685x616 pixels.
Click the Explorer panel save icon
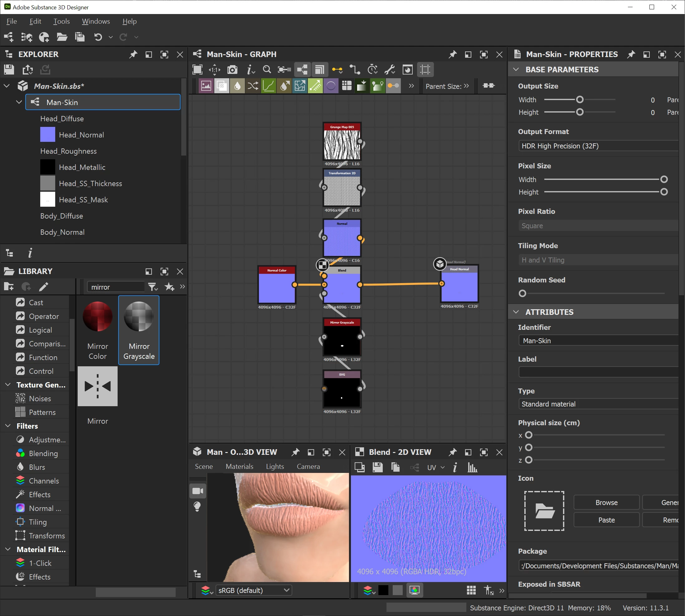[9, 70]
